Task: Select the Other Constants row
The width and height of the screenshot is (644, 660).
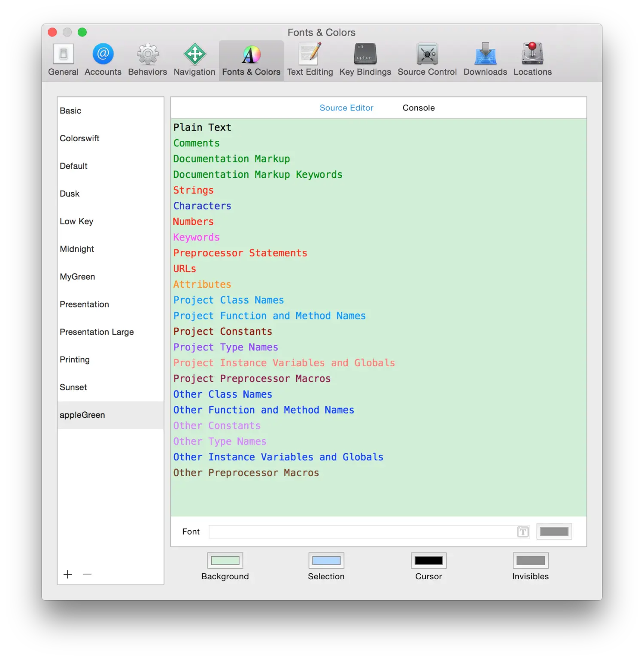Action: 379,426
